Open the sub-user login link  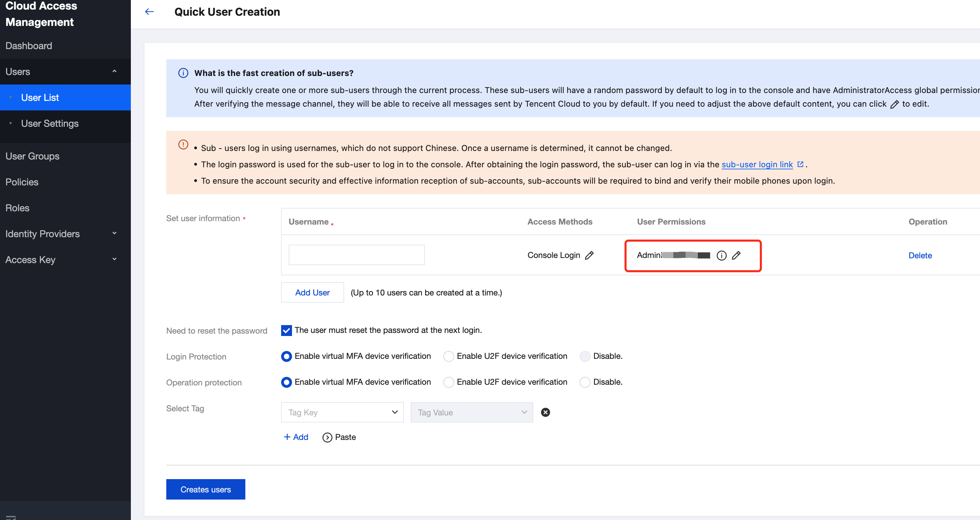(757, 164)
